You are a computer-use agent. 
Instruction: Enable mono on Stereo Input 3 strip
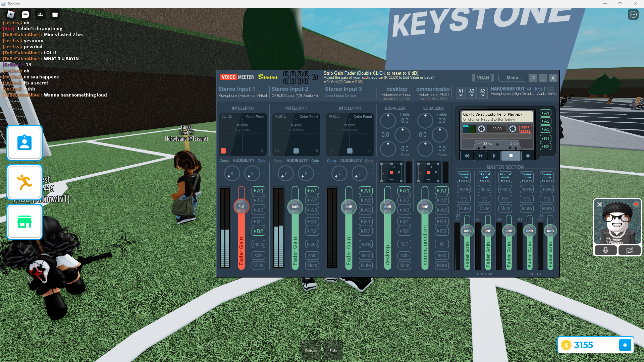point(366,244)
